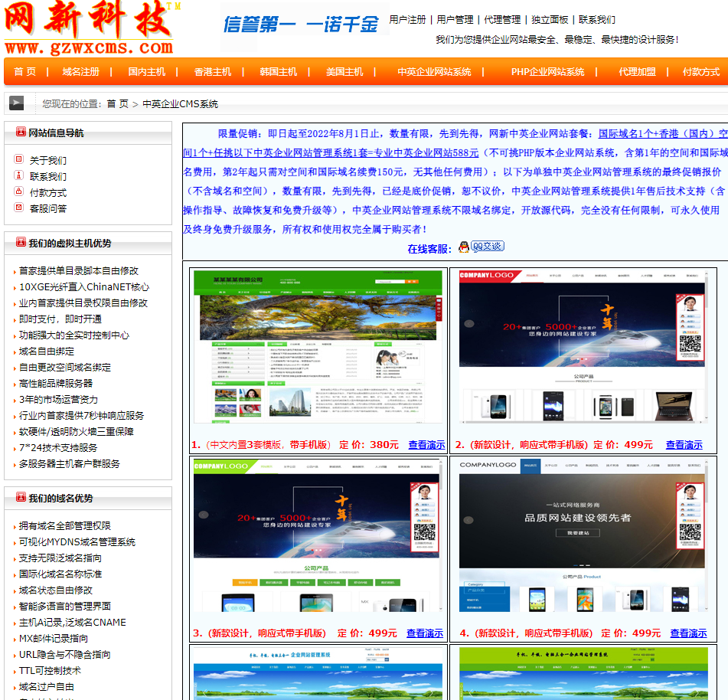Click 首家提供单目录脚本自由修改
This screenshot has height=700, width=728.
point(78,271)
